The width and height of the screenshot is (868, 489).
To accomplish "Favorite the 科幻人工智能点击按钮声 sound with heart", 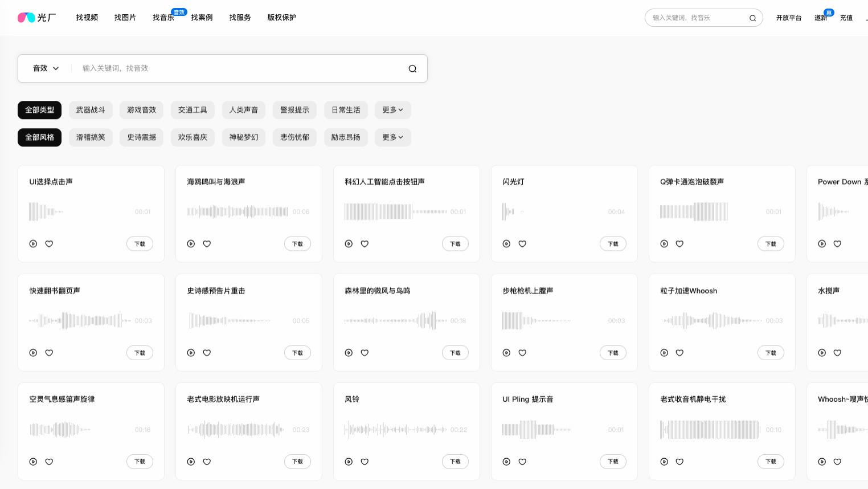I will (365, 244).
